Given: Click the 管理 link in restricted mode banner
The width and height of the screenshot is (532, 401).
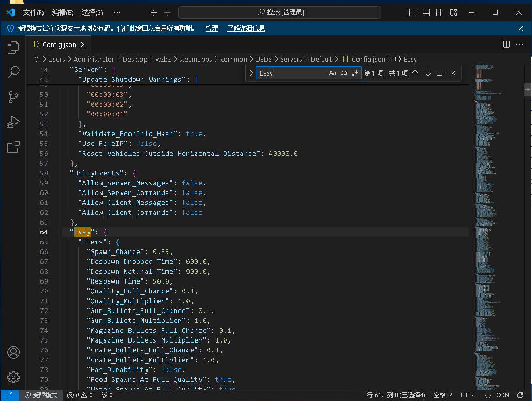Looking at the screenshot, I should 211,28.
